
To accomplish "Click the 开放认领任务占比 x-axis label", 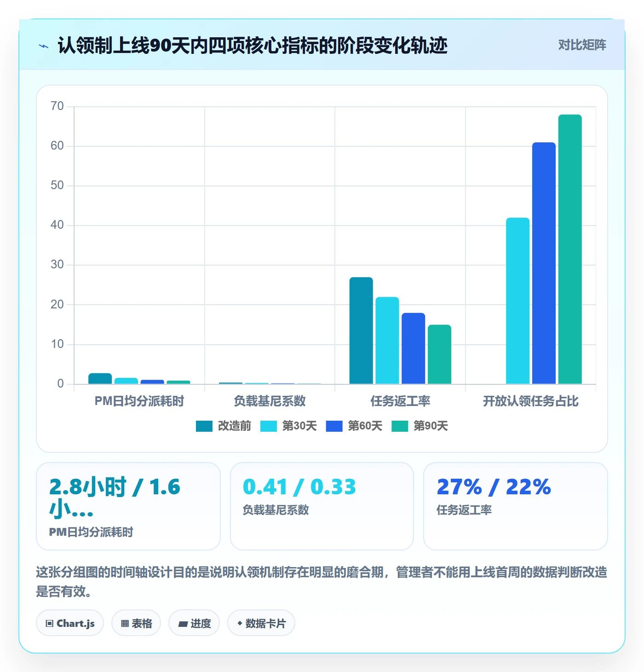I will tap(531, 401).
